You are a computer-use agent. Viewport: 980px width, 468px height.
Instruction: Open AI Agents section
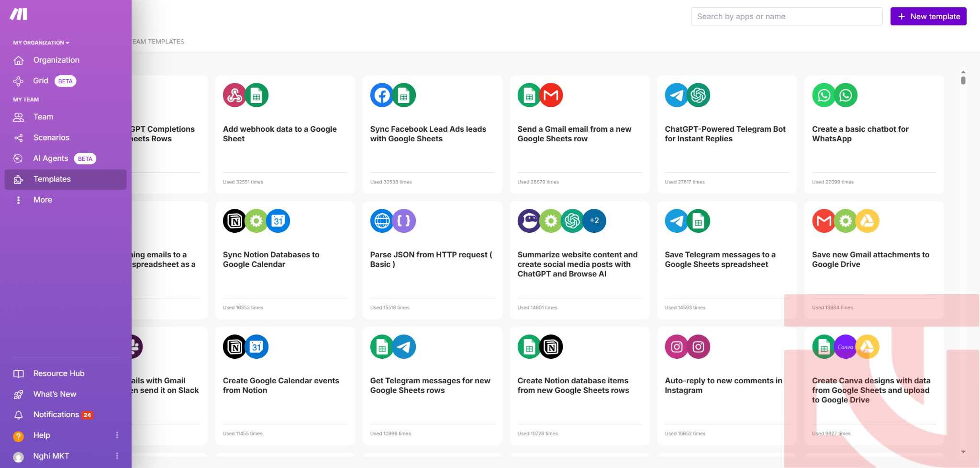[x=66, y=159]
